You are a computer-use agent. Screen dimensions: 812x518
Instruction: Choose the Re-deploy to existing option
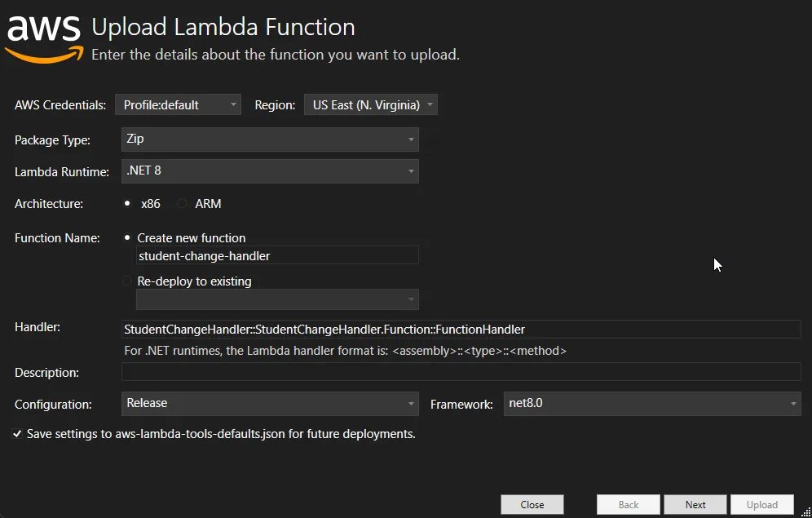coord(127,280)
